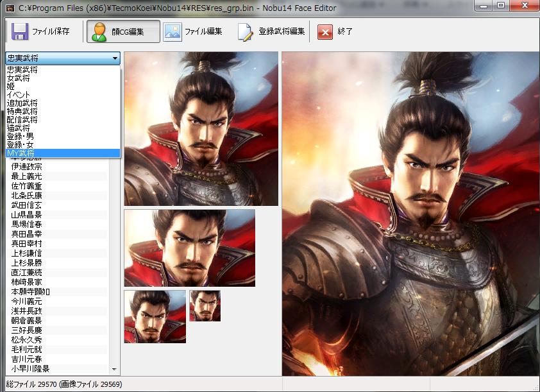
Task: Minimize the Nobu14 Face Editor window
Action: [484, 6]
